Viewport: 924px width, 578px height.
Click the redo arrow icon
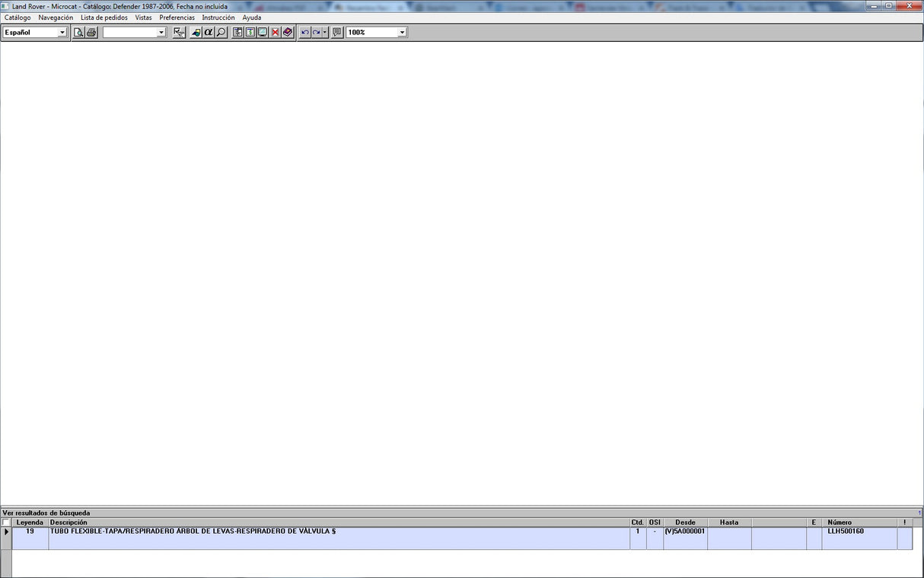click(316, 33)
